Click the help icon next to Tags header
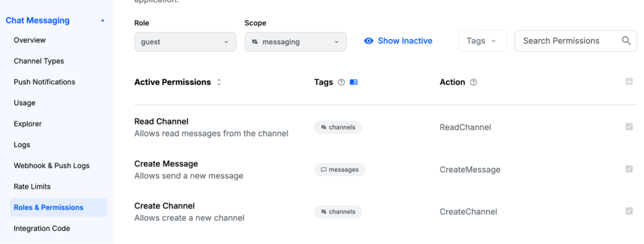 pyautogui.click(x=341, y=82)
